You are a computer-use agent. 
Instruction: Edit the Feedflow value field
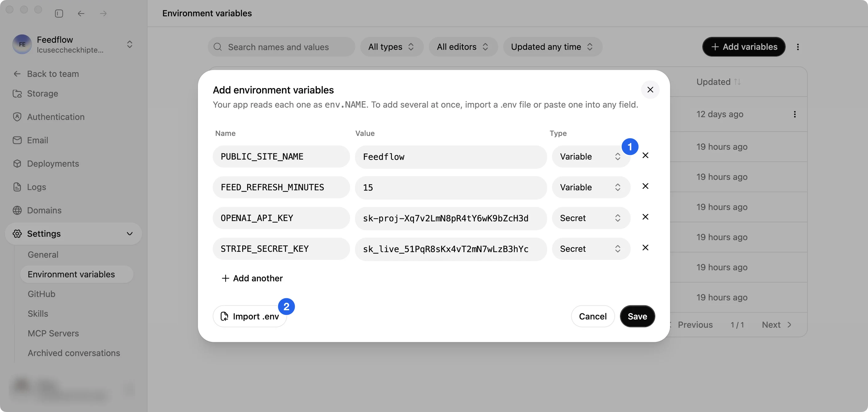point(451,157)
